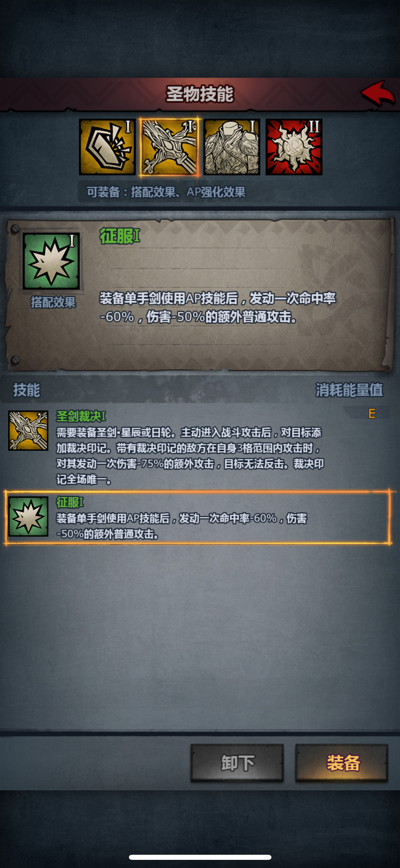Select the holy sword relic icon
400x868 pixels.
point(170,147)
